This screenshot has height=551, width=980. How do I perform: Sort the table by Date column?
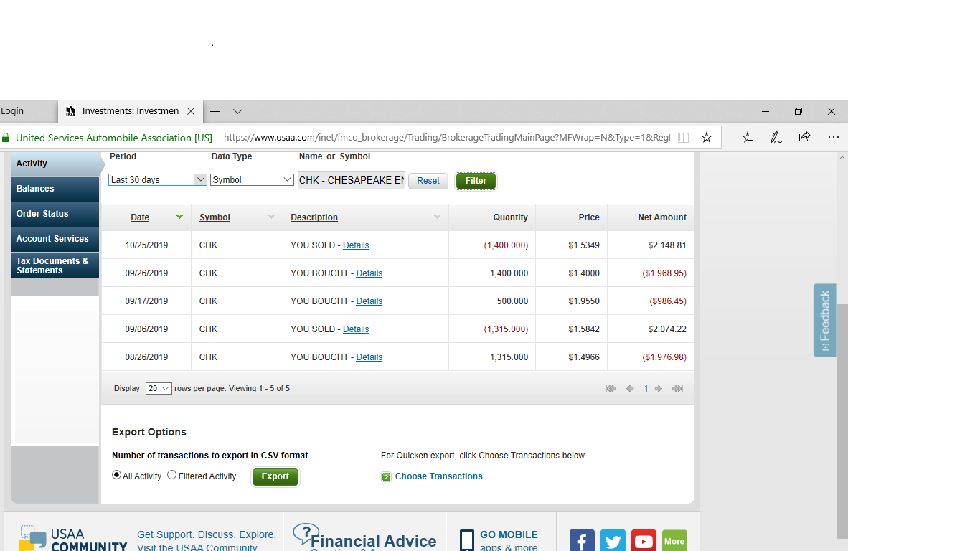click(x=140, y=217)
